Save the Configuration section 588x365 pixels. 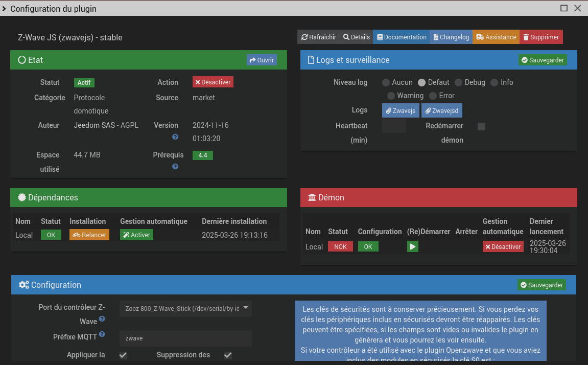pos(542,285)
